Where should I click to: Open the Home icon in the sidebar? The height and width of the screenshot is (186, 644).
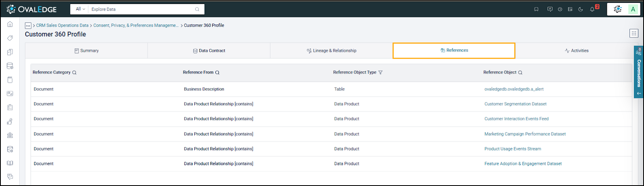tap(10, 25)
